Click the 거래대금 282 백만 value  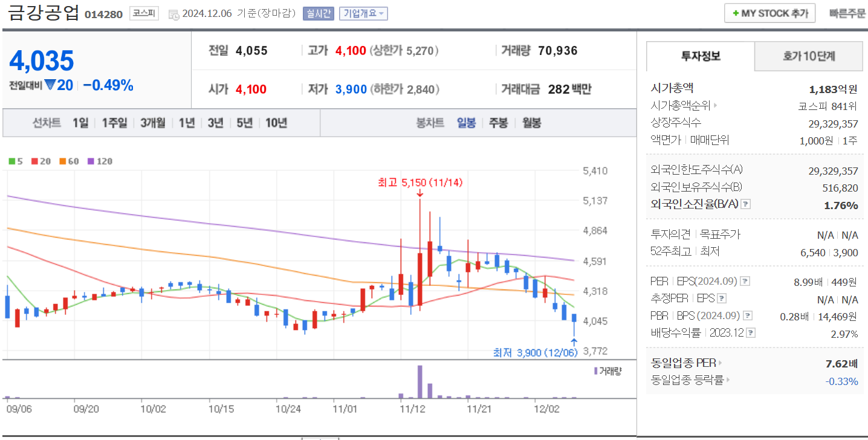pos(569,89)
